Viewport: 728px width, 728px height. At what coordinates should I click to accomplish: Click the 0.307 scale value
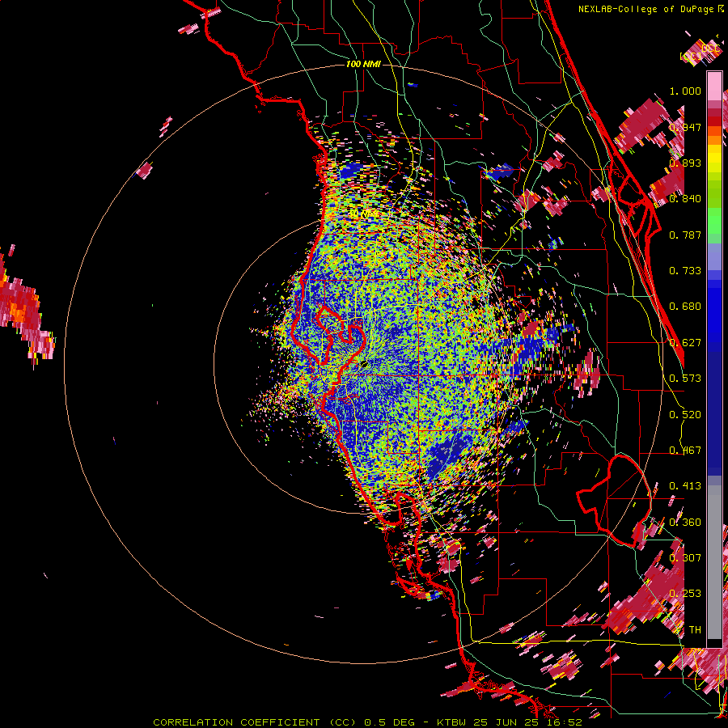685,558
